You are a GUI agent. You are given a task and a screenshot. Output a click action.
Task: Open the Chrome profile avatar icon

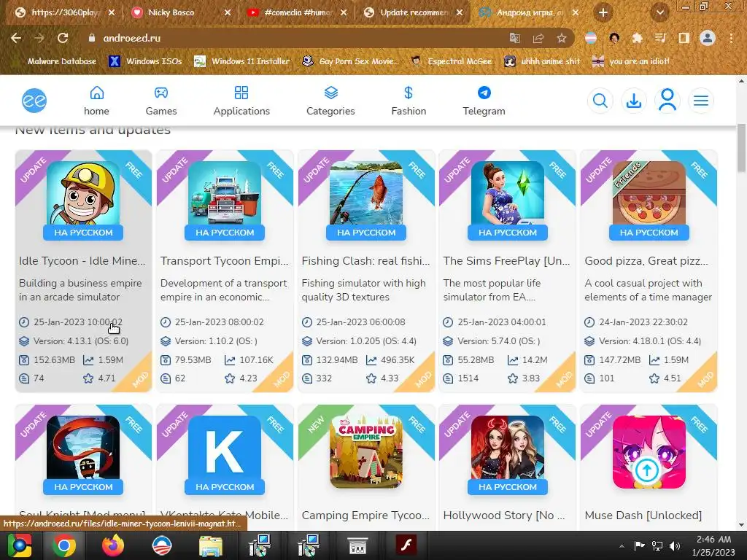[708, 38]
